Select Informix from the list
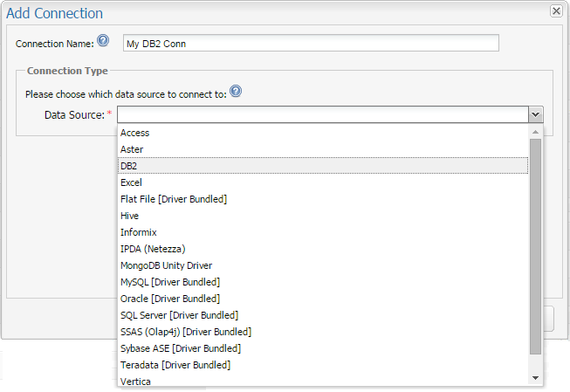The width and height of the screenshot is (570, 392). (x=138, y=232)
